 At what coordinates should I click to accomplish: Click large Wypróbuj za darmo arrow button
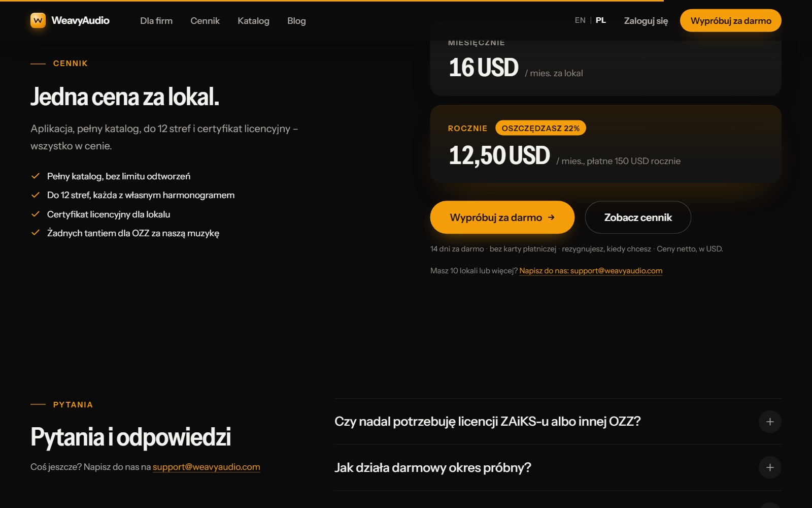[x=502, y=217]
